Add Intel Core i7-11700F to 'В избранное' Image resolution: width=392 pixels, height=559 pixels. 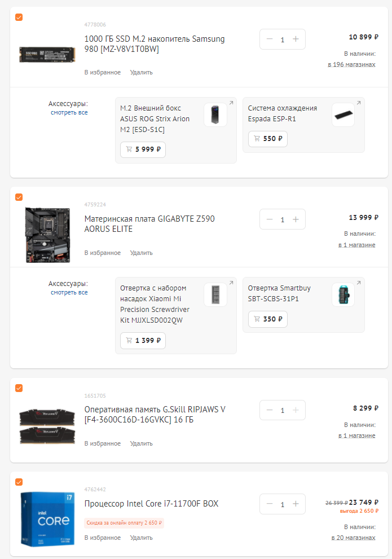pos(102,538)
